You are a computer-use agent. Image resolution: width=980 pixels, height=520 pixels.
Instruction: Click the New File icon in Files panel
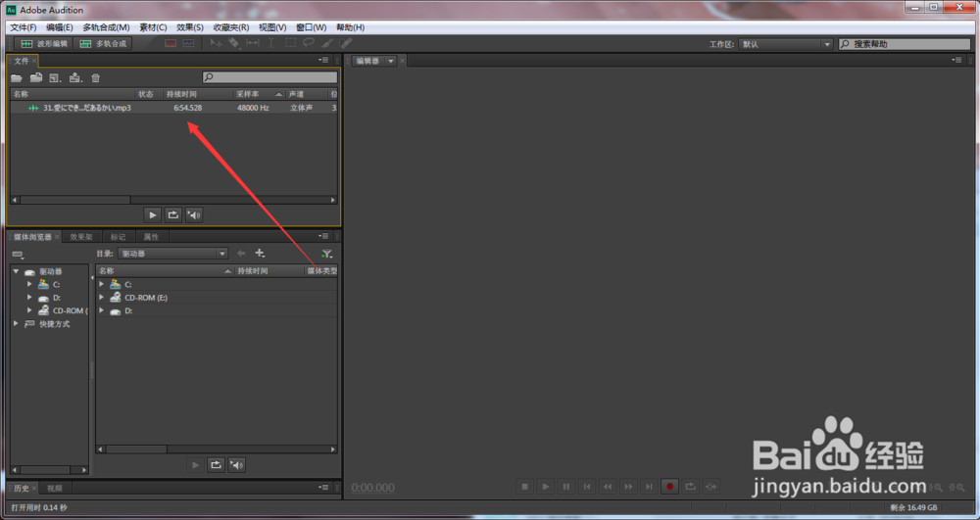click(x=56, y=78)
